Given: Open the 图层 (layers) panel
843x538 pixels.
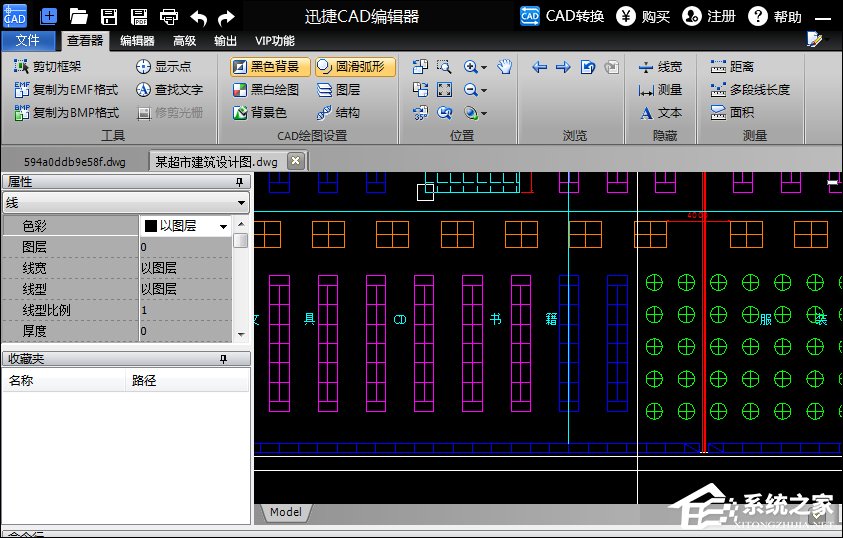Looking at the screenshot, I should click(x=338, y=90).
